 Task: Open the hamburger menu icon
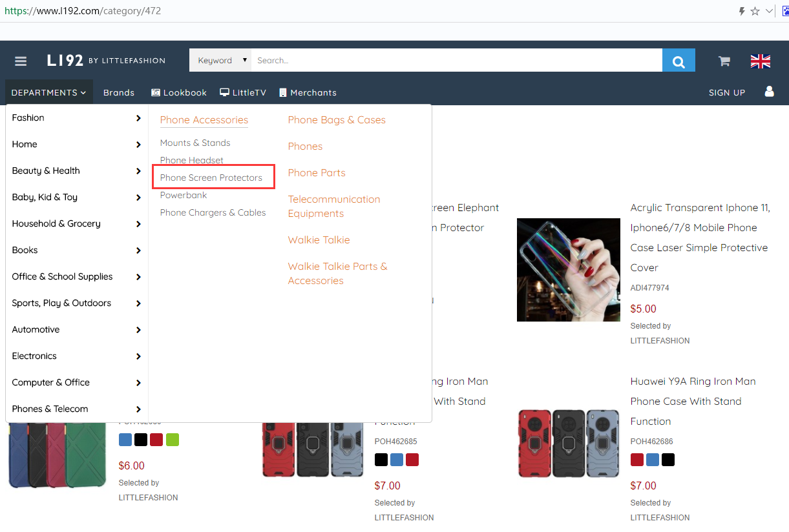click(x=21, y=61)
